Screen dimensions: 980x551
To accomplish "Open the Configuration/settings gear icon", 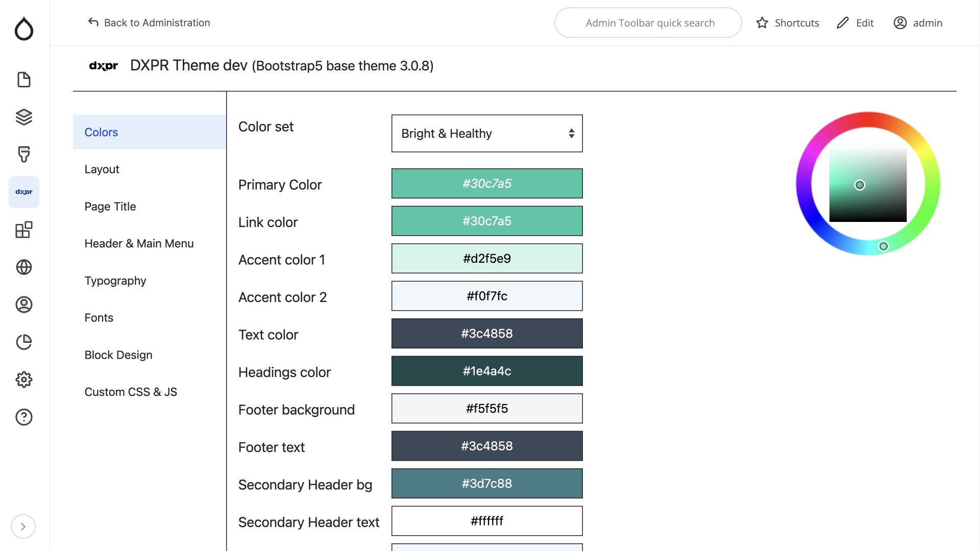I will click(24, 380).
